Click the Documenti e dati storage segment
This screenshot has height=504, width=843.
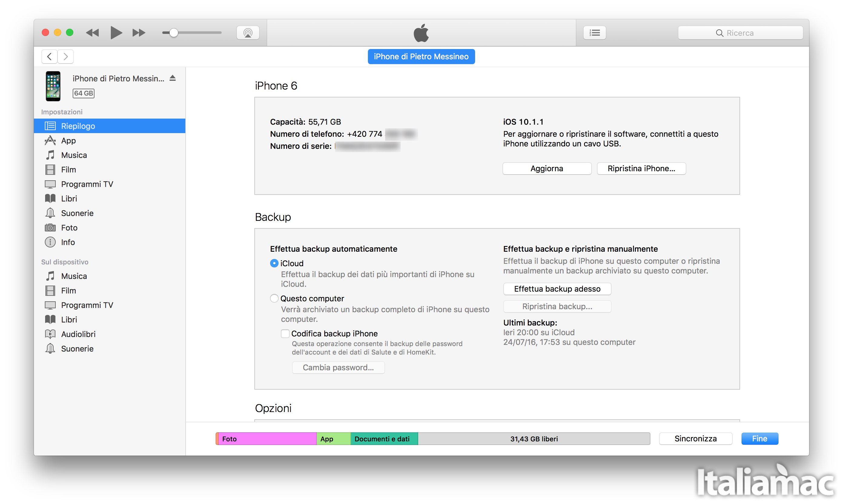[384, 439]
